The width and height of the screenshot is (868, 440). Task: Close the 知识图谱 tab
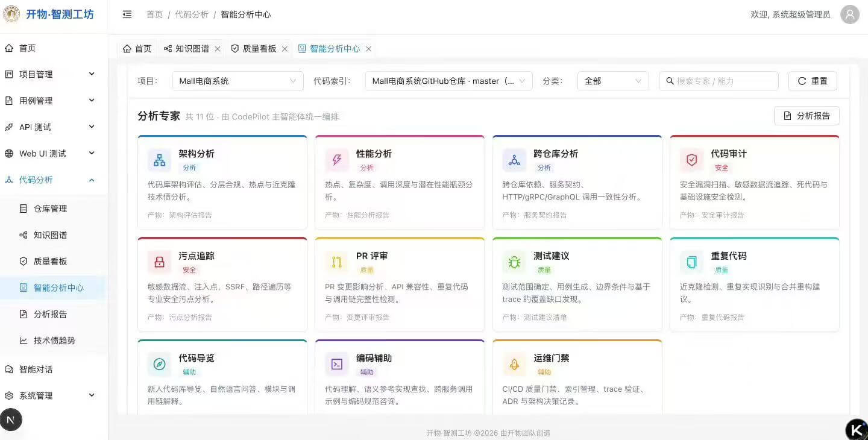click(x=218, y=49)
